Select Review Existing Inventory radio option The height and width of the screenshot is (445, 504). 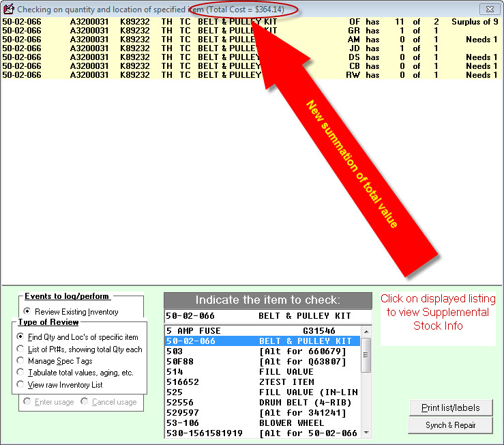tap(28, 312)
